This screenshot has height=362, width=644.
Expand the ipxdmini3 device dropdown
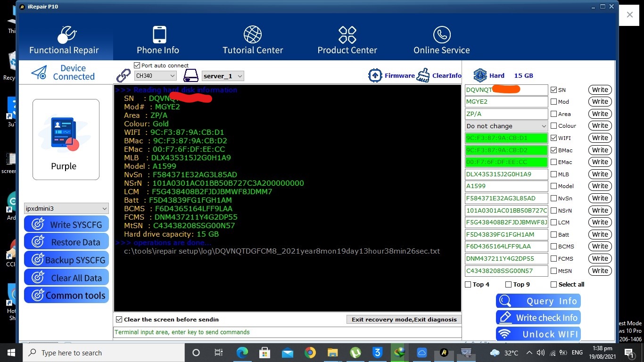coord(66,208)
